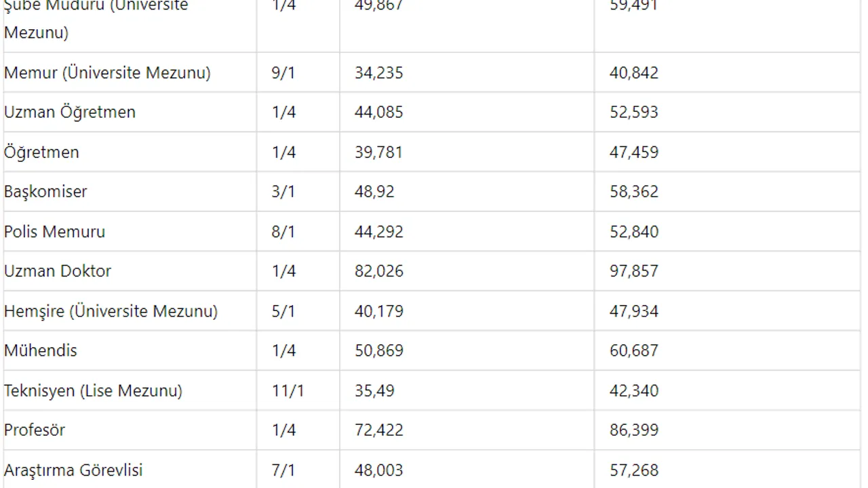Click the Teknisyen (Lise Mezunu) label
Screen dimensions: 868x488
click(x=93, y=390)
